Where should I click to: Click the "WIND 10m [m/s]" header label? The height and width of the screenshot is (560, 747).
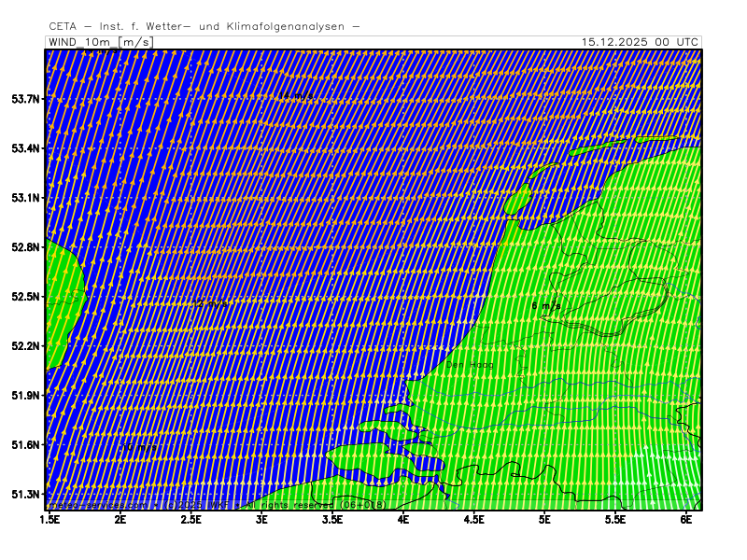coord(100,42)
